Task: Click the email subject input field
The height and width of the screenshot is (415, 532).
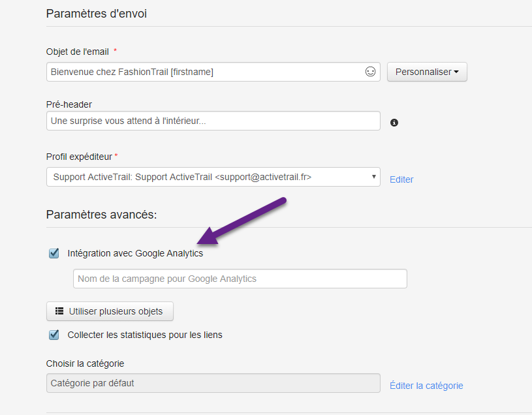Action: [196, 72]
